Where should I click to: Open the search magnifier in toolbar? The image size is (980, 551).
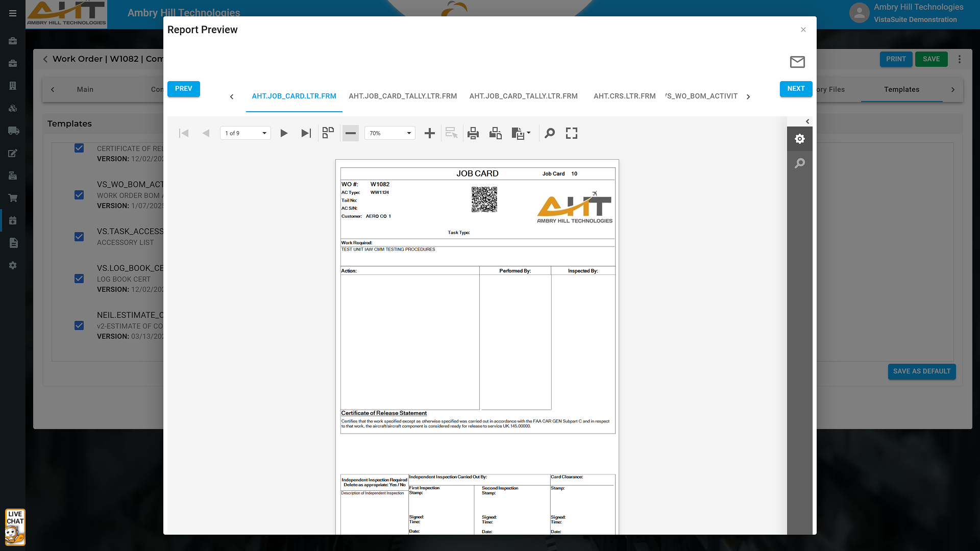pyautogui.click(x=550, y=133)
